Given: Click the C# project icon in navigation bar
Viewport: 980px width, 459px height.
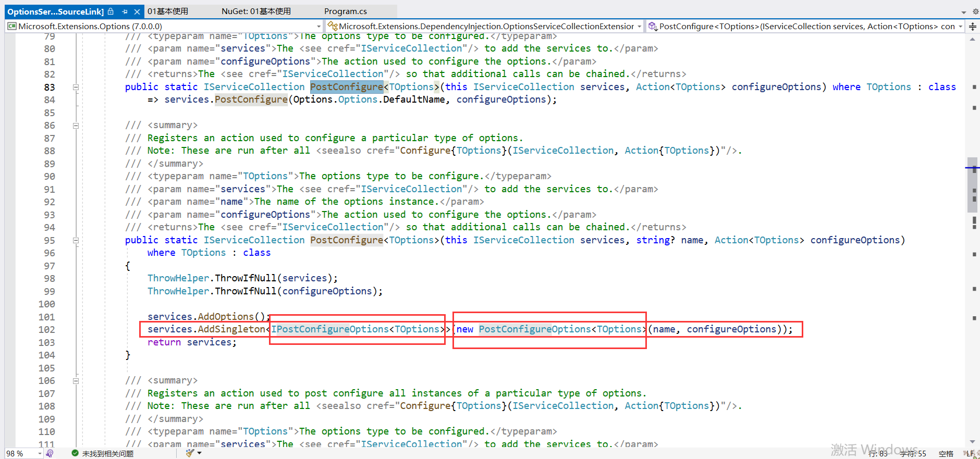Looking at the screenshot, I should click(x=11, y=26).
